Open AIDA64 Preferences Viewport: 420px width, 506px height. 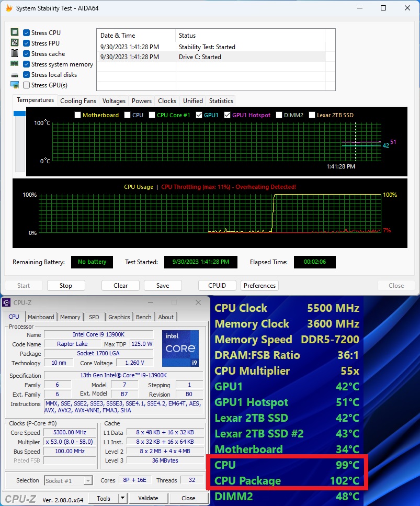259,286
